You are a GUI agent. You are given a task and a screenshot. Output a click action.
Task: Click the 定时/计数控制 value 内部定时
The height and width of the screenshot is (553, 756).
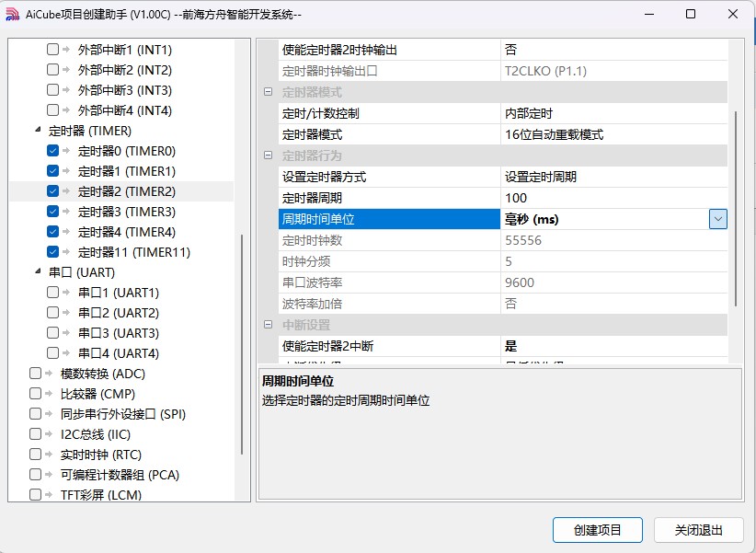tap(613, 113)
